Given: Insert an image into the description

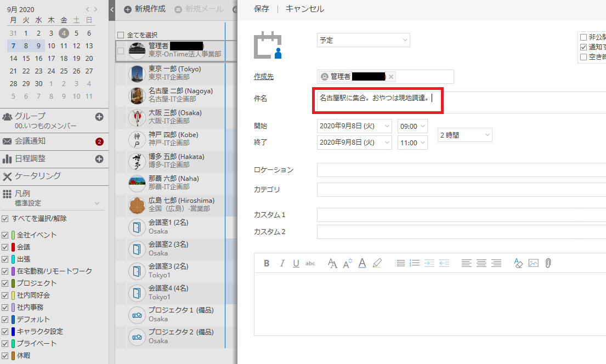Looking at the screenshot, I should (x=533, y=263).
